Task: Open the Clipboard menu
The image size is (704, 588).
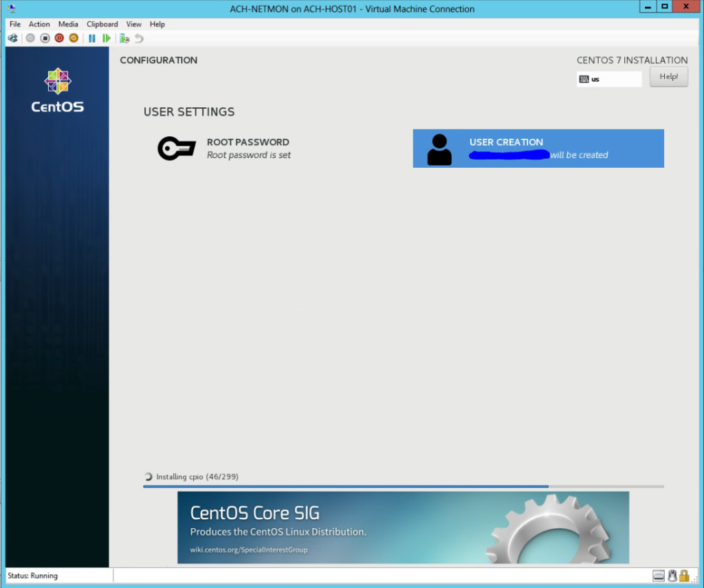Action: point(102,24)
